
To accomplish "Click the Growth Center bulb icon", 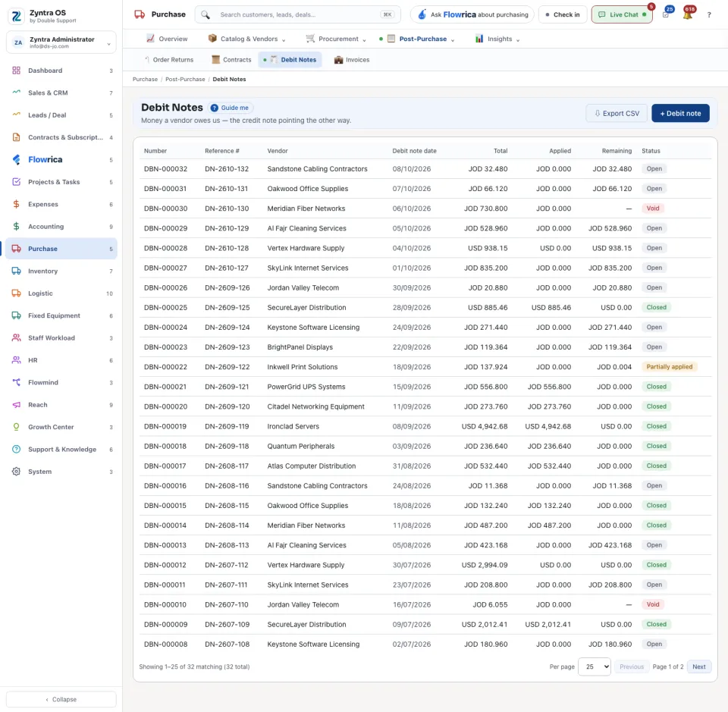I will click(16, 427).
